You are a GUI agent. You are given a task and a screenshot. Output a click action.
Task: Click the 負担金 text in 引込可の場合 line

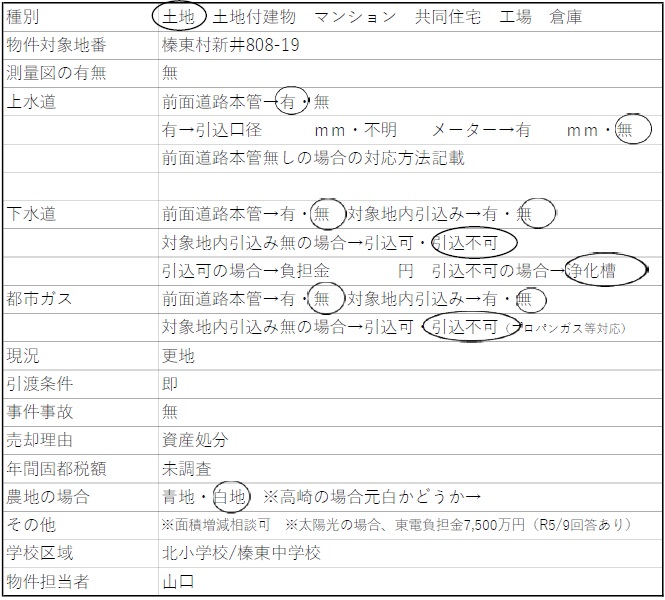point(305,271)
